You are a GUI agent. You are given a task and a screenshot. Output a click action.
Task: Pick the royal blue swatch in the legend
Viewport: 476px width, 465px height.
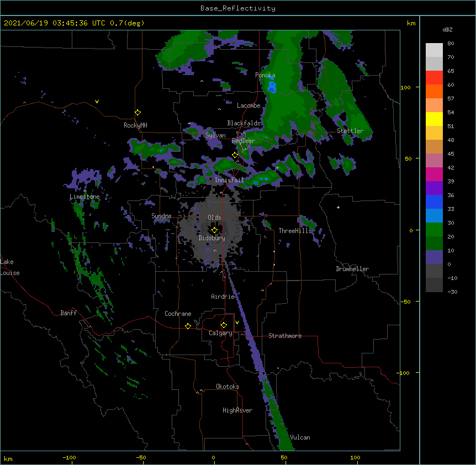point(434,202)
